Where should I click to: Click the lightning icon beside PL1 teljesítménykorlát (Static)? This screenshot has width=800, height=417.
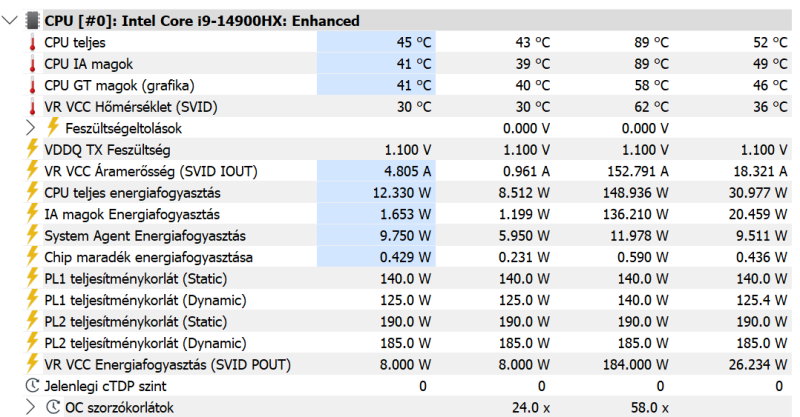(x=32, y=277)
